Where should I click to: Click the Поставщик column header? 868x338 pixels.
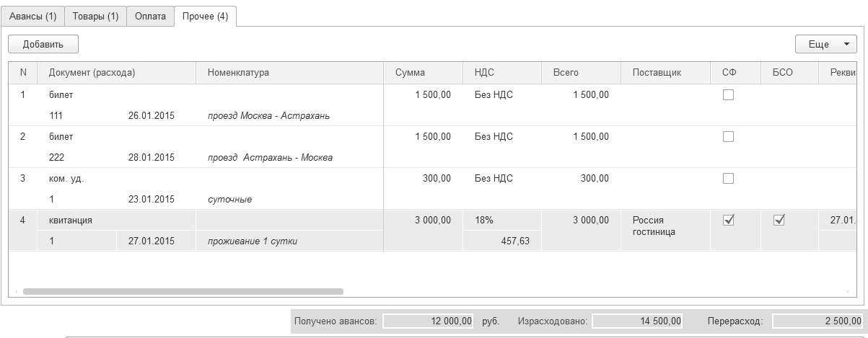point(657,72)
